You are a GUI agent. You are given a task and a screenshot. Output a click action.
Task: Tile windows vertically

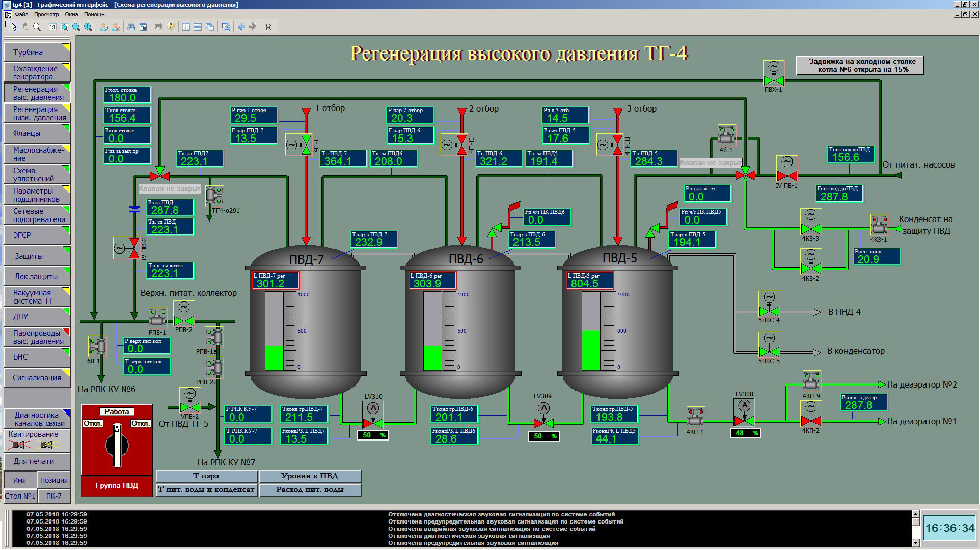click(x=186, y=26)
